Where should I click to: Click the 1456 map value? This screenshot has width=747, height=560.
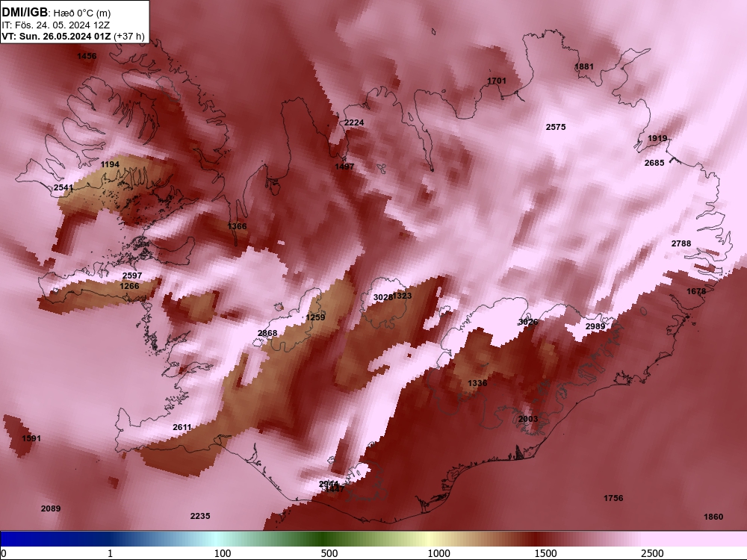(87, 56)
